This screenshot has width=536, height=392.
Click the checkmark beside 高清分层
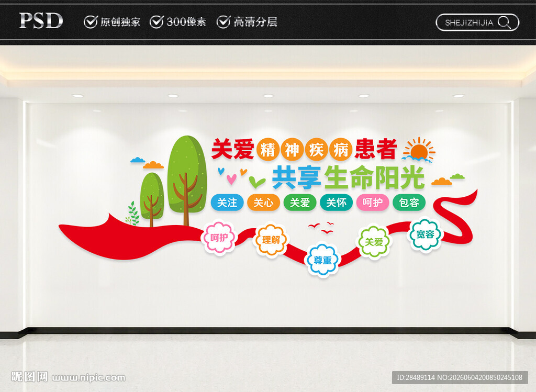(x=223, y=22)
